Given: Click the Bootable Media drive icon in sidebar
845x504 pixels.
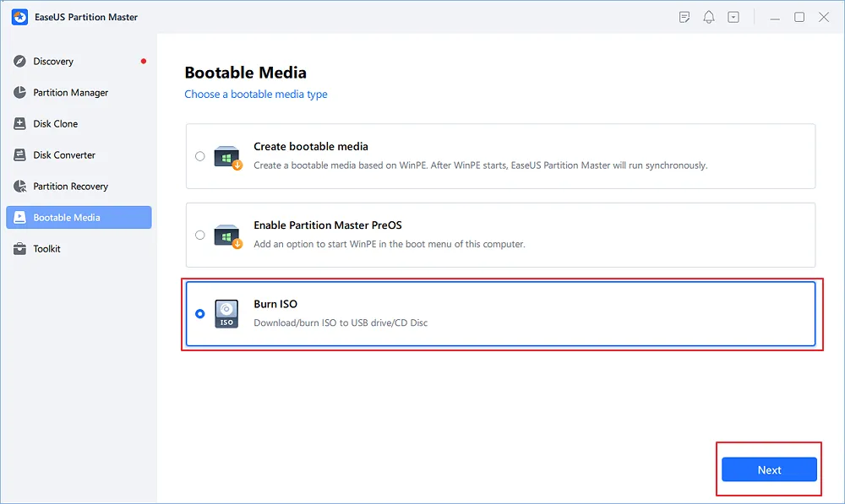Looking at the screenshot, I should [21, 217].
